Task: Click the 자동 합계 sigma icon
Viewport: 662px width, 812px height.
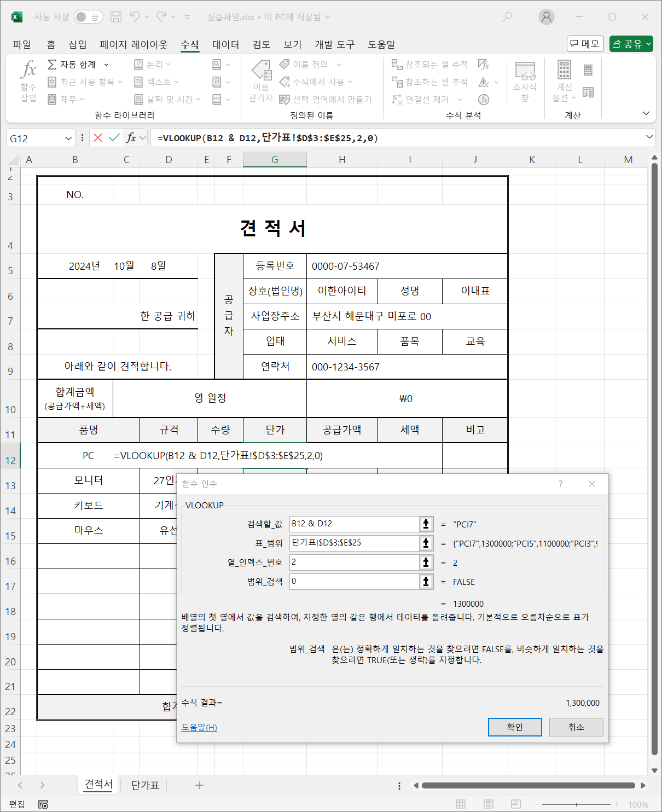Action: (52, 65)
